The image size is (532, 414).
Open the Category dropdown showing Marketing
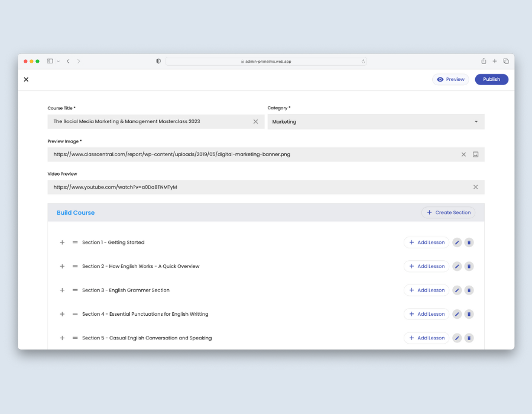376,122
